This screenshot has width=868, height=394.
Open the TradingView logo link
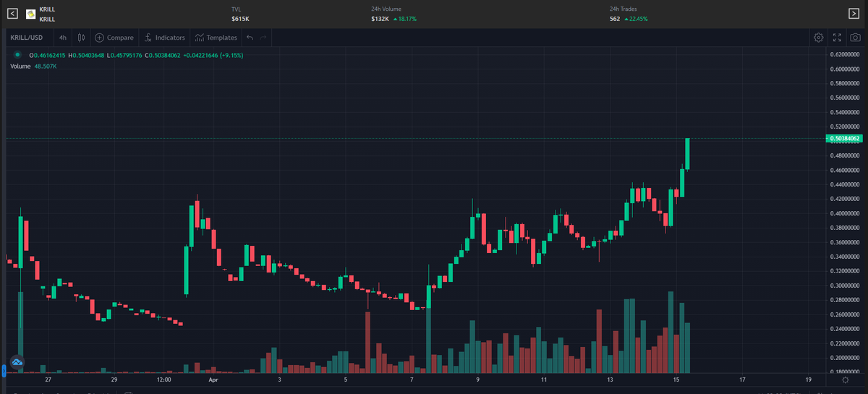point(17,361)
